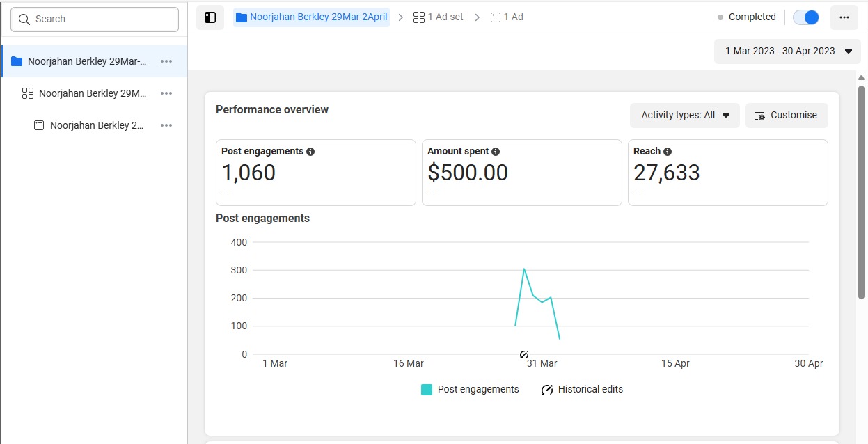868x444 pixels.
Task: Click the Post engagements legend color swatch
Action: (427, 390)
